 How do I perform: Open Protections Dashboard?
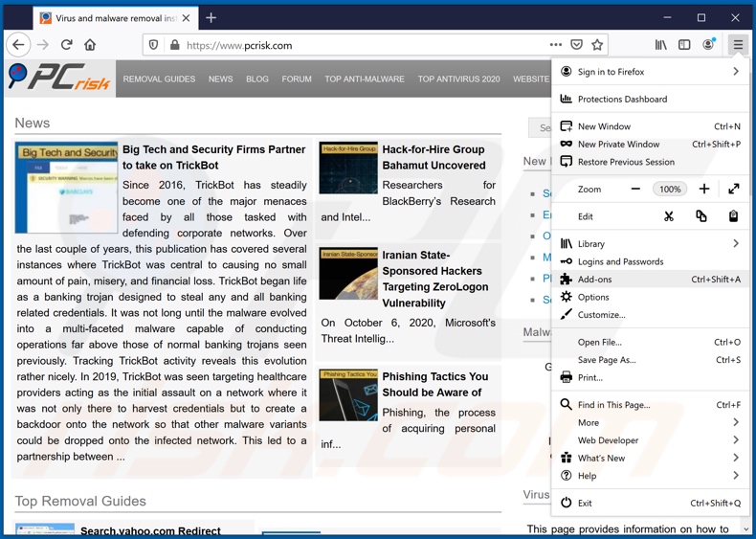pyautogui.click(x=650, y=99)
